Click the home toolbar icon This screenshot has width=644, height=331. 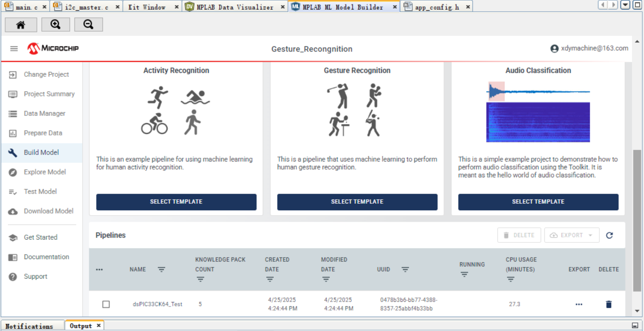tap(21, 25)
